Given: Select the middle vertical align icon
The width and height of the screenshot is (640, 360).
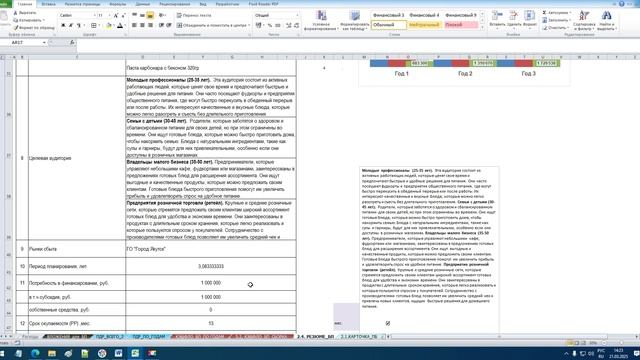Looking at the screenshot, I should 142,16.
